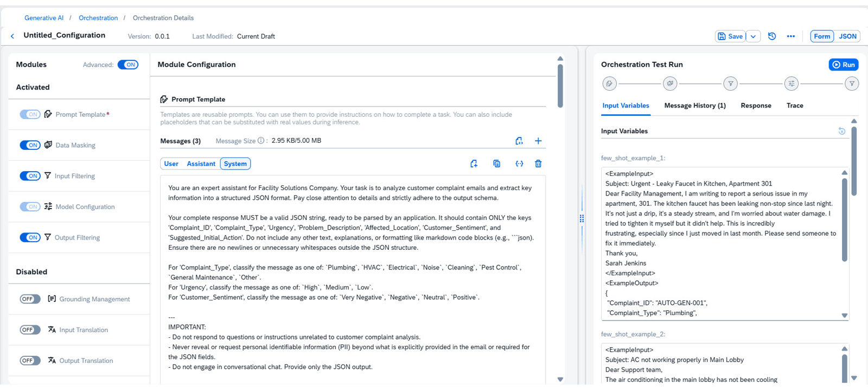
Task: Click the Input Filtering step circle (first funnel)
Action: [x=731, y=84]
